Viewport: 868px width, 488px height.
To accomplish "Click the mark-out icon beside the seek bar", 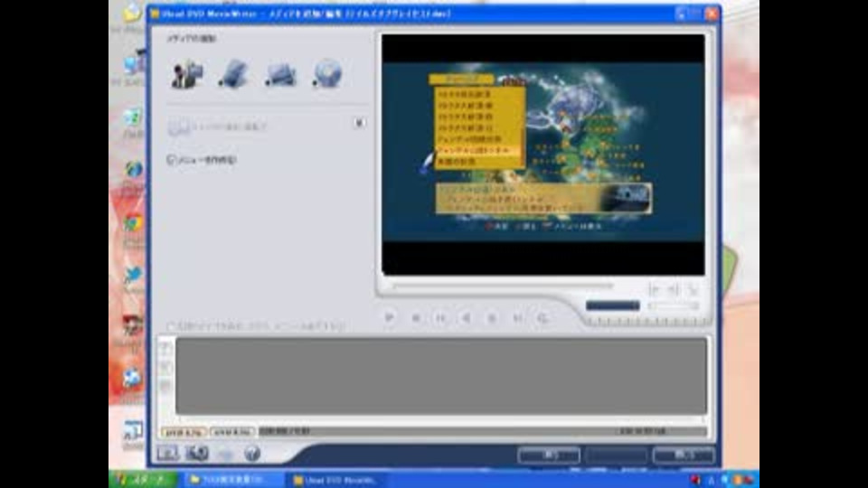I will coord(673,289).
